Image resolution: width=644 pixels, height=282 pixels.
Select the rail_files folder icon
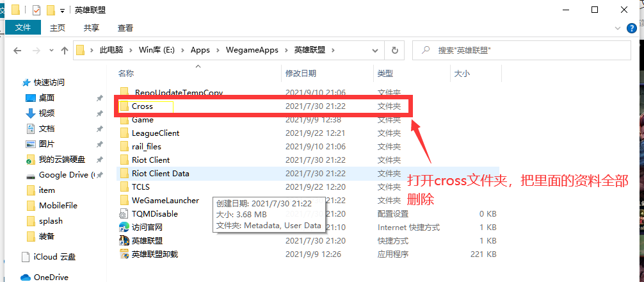coord(124,146)
